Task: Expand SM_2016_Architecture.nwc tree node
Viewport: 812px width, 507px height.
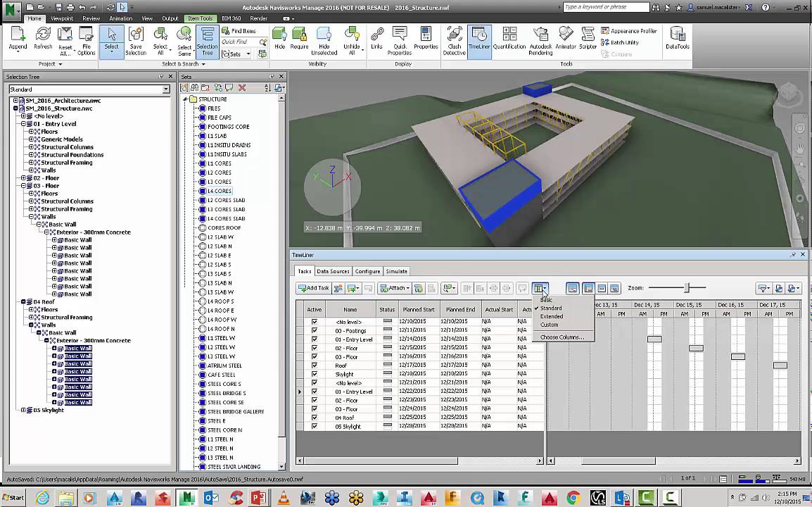Action: pyautogui.click(x=15, y=101)
